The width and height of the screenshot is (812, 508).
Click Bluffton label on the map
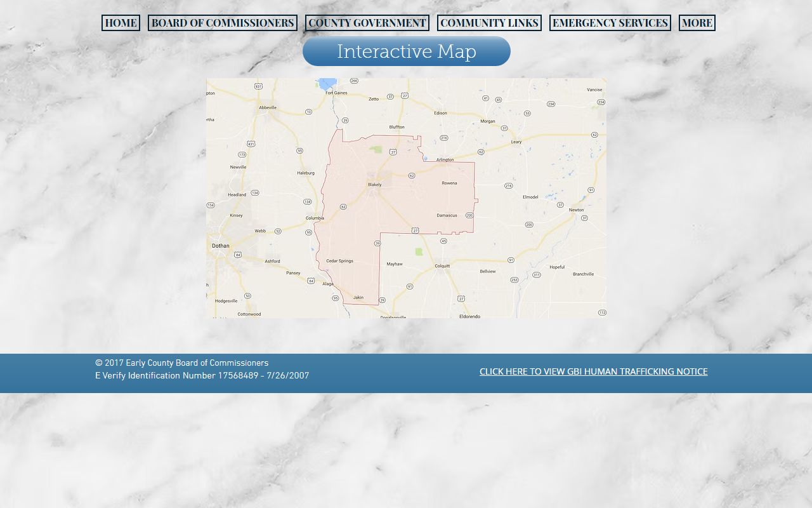(x=397, y=127)
